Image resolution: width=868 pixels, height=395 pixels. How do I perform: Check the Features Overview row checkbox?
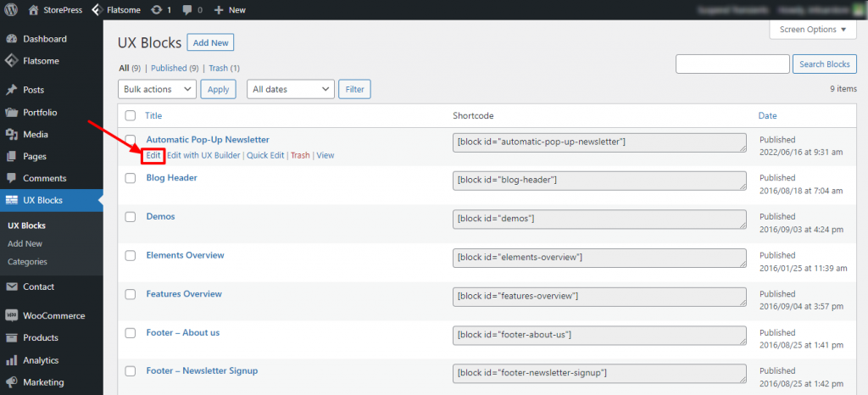tap(130, 294)
